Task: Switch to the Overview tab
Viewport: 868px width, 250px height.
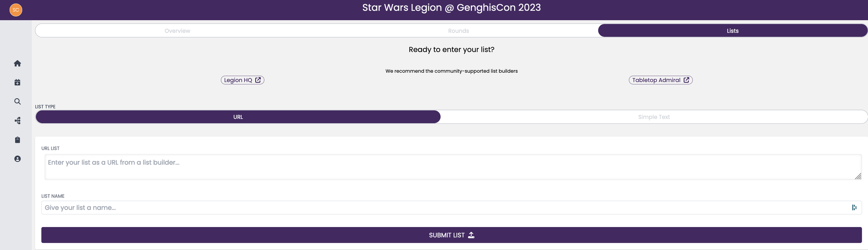Action: point(177,31)
